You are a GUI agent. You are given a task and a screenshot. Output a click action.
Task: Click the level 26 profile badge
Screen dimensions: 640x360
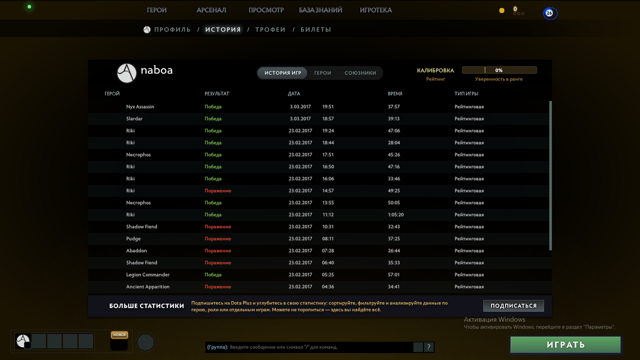click(x=550, y=13)
